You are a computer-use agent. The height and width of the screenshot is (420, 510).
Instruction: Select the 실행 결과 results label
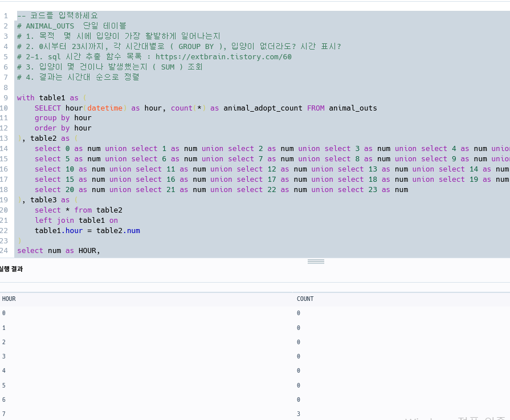coord(11,269)
